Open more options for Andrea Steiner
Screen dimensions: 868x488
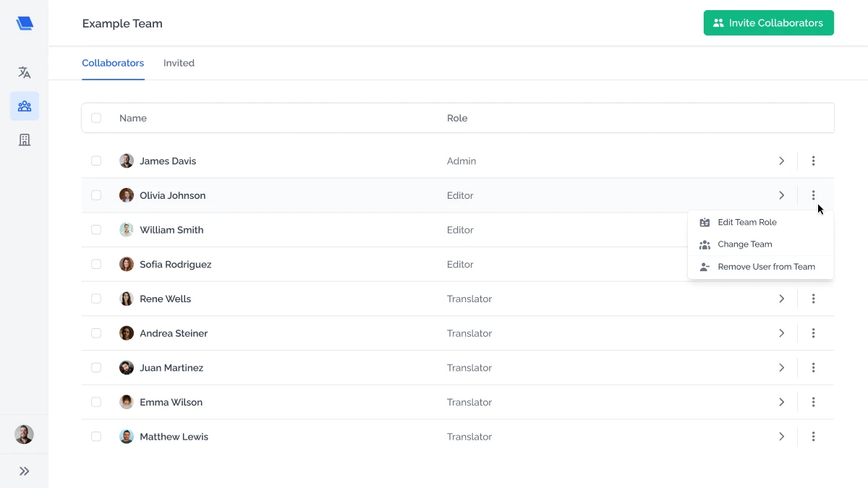click(x=814, y=333)
